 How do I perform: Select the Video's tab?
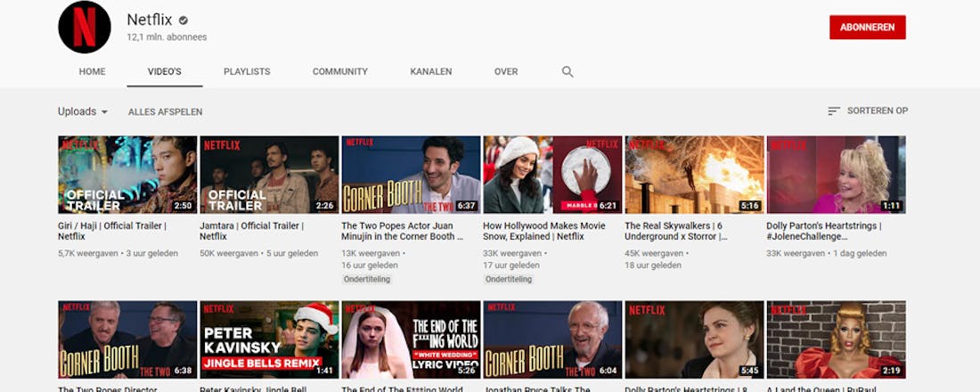coord(165,72)
